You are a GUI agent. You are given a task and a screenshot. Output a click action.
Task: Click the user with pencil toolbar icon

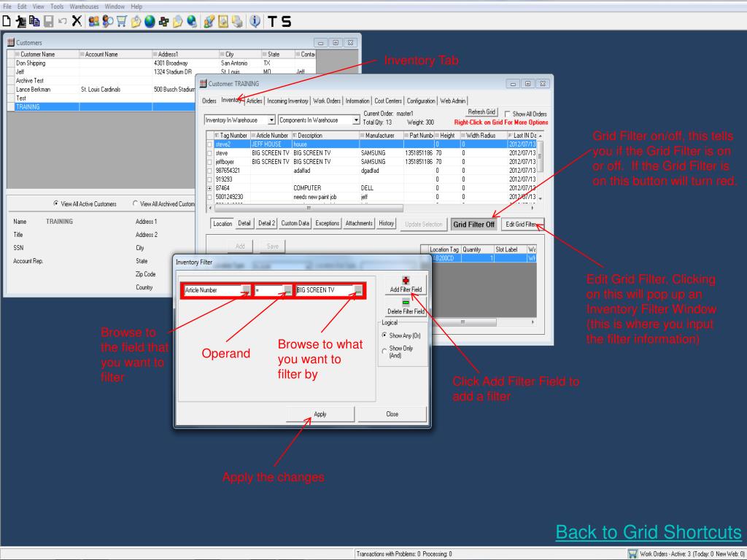pos(209,21)
